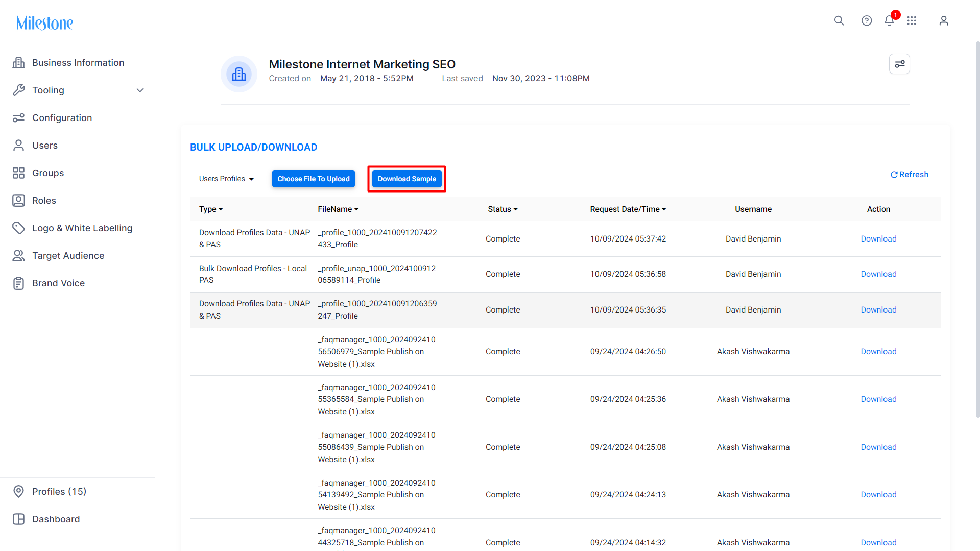Screen dimensions: 980x551
Task: Open the user account icon
Action: coord(944,20)
